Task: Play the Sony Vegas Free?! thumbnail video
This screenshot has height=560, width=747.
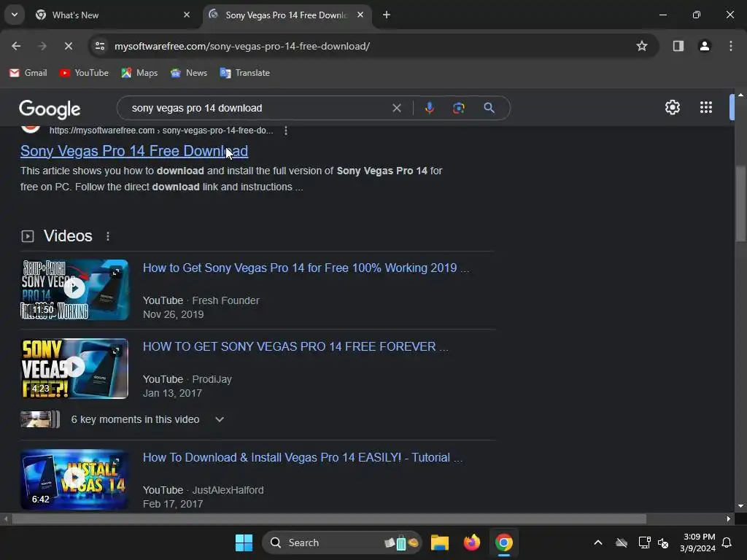Action: [74, 368]
